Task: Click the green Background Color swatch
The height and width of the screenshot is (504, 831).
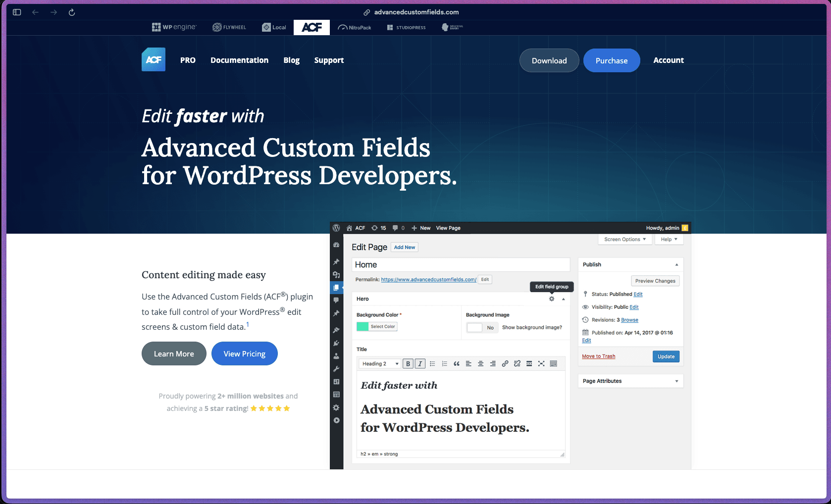Action: tap(363, 326)
